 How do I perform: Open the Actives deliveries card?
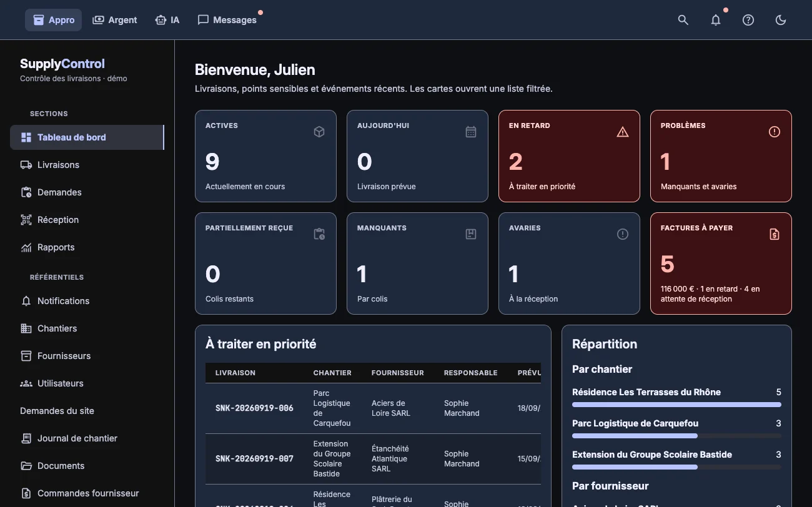click(265, 156)
